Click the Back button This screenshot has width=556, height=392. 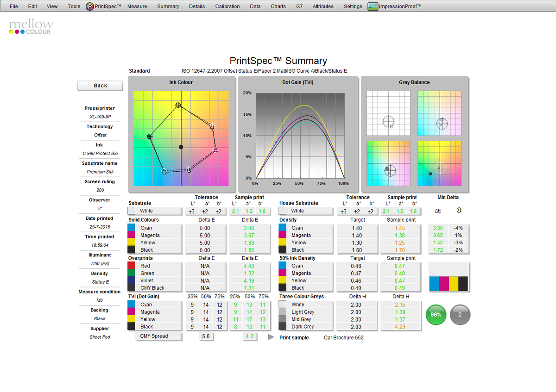(x=100, y=86)
